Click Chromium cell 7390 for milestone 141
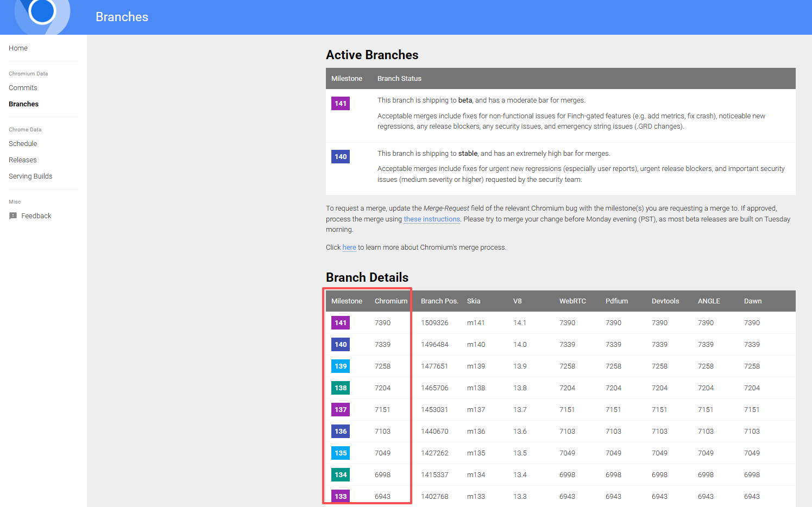The height and width of the screenshot is (507, 812). [x=382, y=323]
